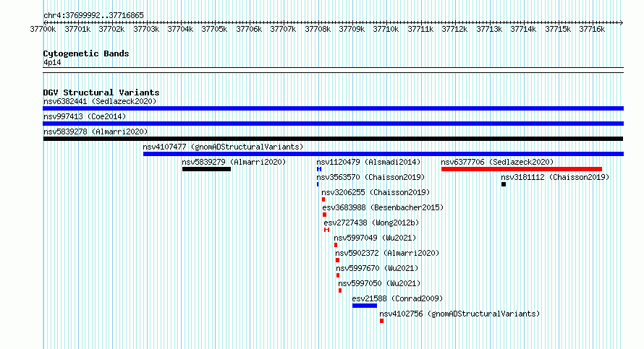The width and height of the screenshot is (644, 349).
Task: Click the small blue glyph under nsv1120479
Action: [x=319, y=169]
